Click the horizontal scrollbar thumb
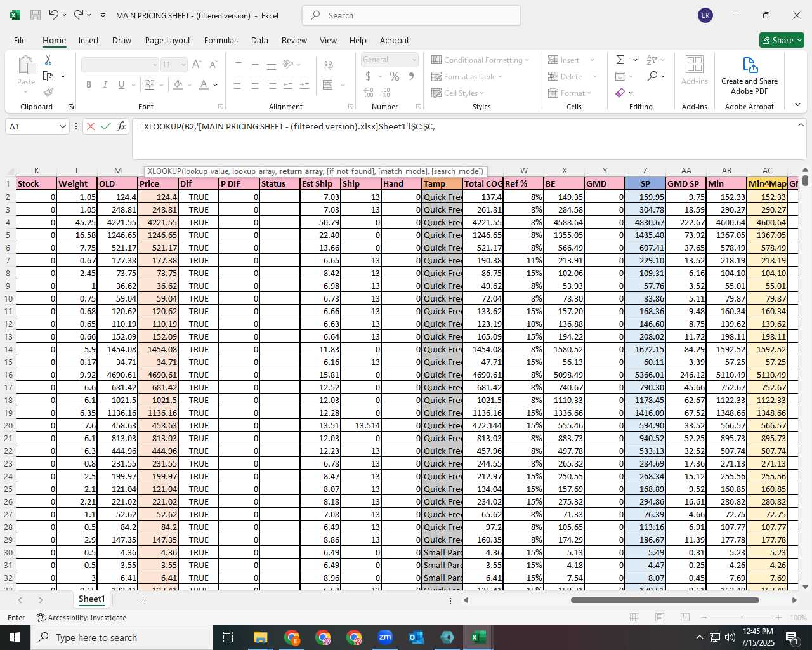This screenshot has height=650, width=812. 665,600
